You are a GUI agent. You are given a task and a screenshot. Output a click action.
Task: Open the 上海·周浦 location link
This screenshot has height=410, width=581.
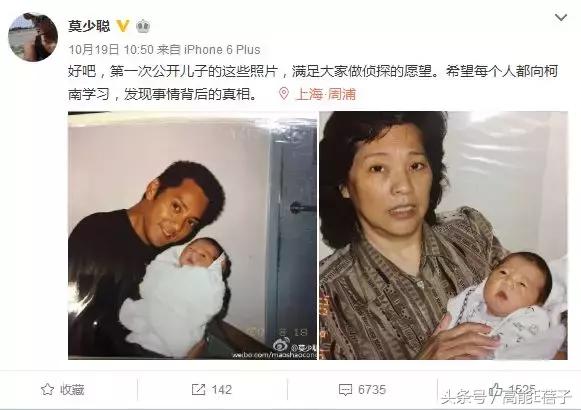point(326,94)
